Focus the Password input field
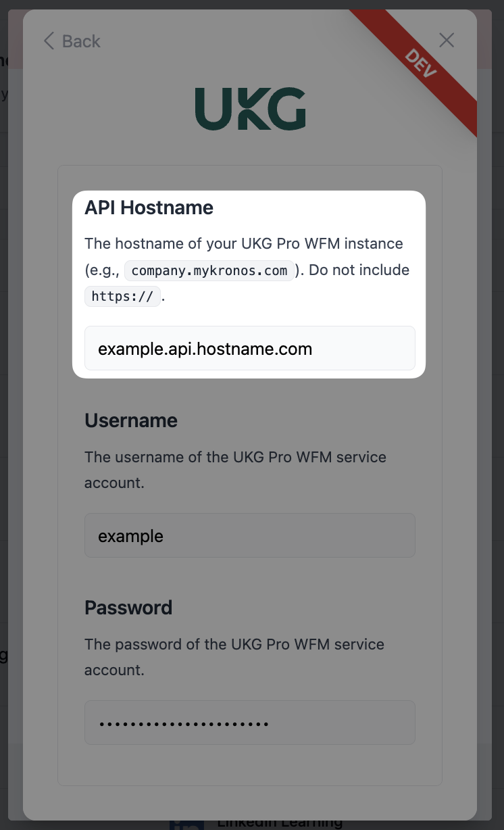 249,723
